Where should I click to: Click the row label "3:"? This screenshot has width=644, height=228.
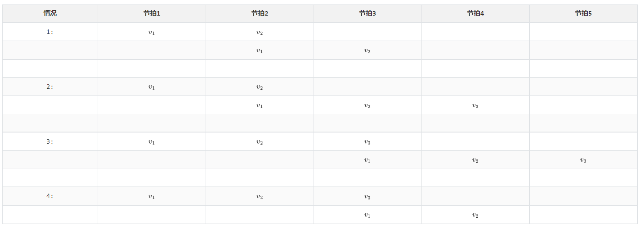(50, 142)
